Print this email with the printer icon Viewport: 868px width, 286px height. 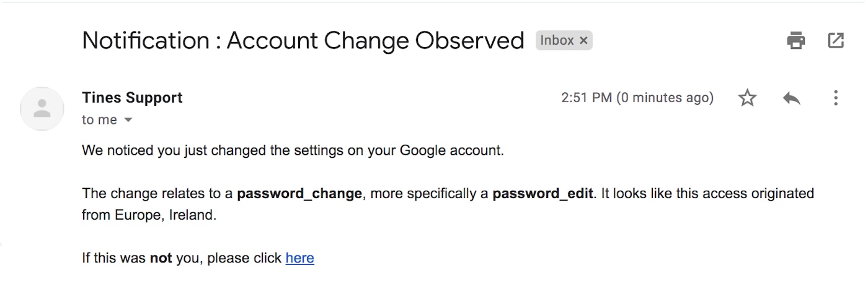796,41
